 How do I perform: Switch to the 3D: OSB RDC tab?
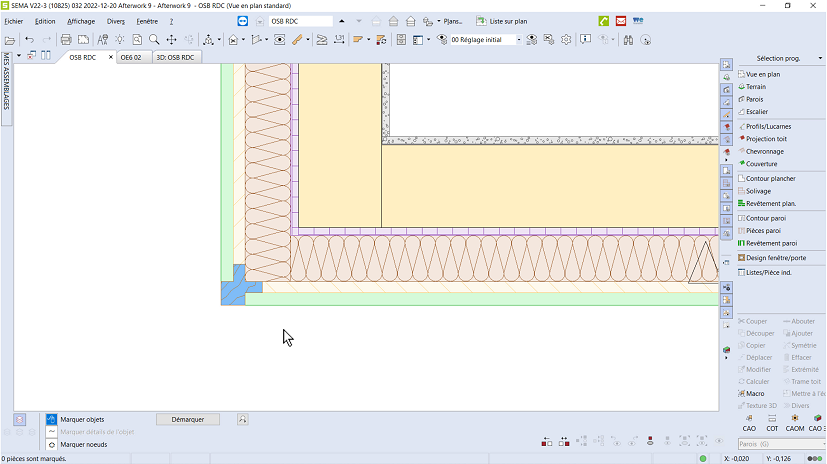click(174, 57)
